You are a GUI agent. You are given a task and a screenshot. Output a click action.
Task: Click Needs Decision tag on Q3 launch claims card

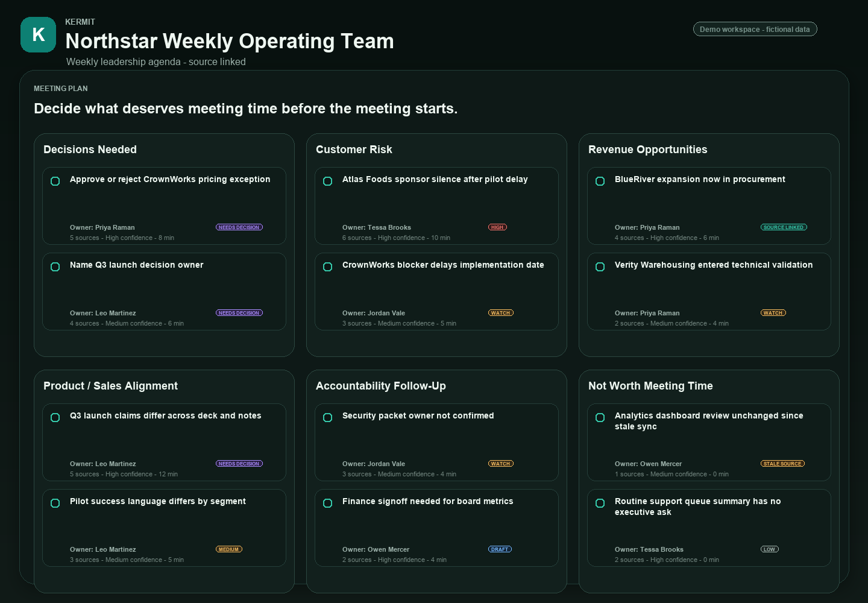click(x=239, y=464)
